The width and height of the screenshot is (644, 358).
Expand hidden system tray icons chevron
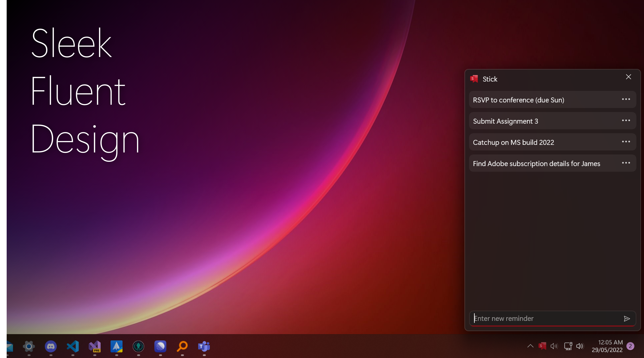click(530, 346)
